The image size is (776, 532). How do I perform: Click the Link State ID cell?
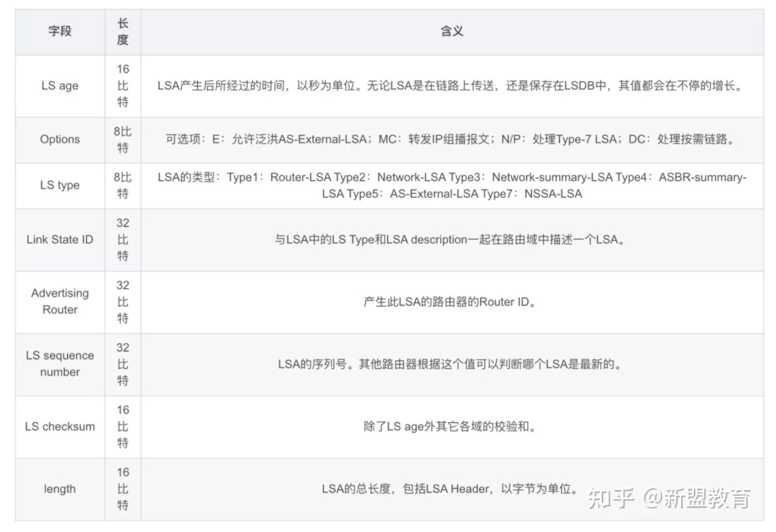coord(60,240)
